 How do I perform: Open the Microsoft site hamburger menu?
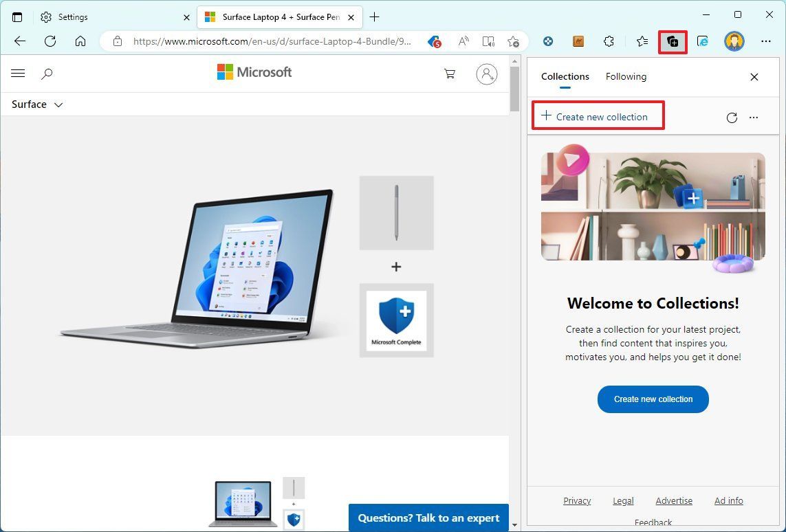[18, 73]
